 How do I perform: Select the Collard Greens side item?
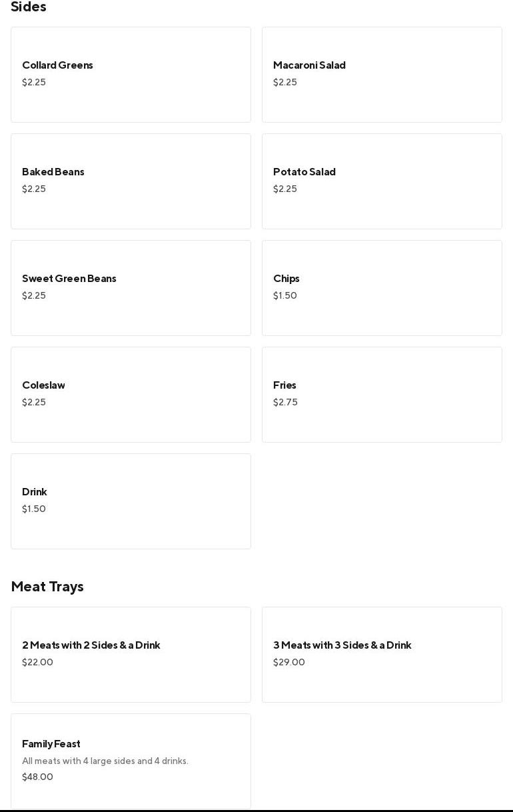(131, 75)
